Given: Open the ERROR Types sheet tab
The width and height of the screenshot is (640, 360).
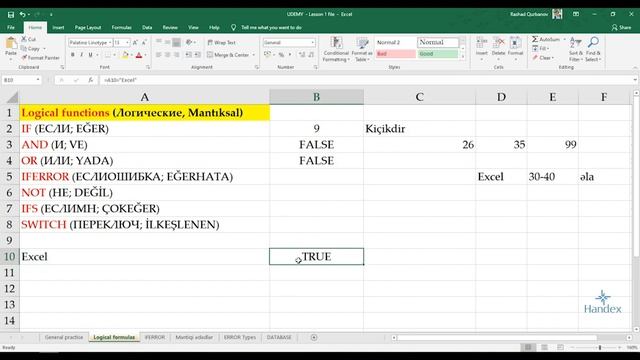Looking at the screenshot, I should click(x=240, y=338).
